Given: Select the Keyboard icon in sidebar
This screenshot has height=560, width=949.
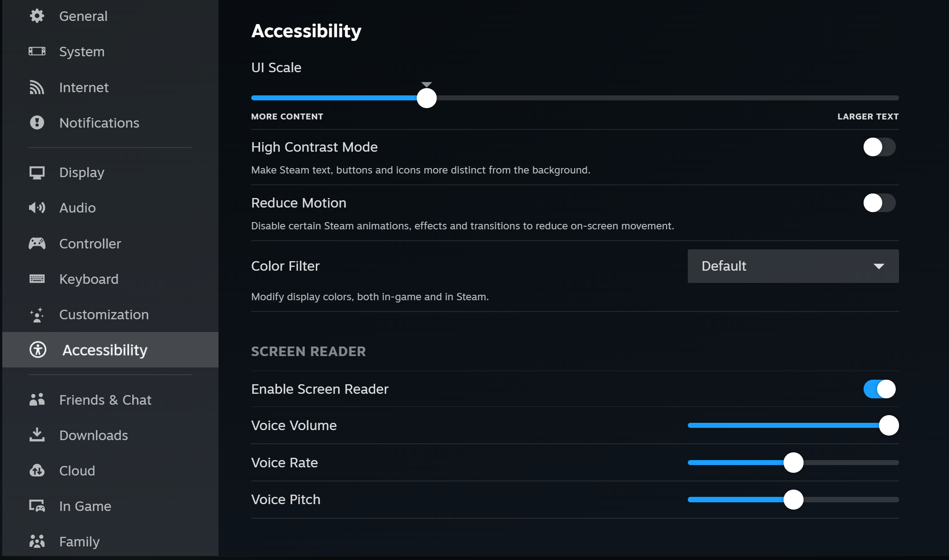Looking at the screenshot, I should tap(37, 279).
